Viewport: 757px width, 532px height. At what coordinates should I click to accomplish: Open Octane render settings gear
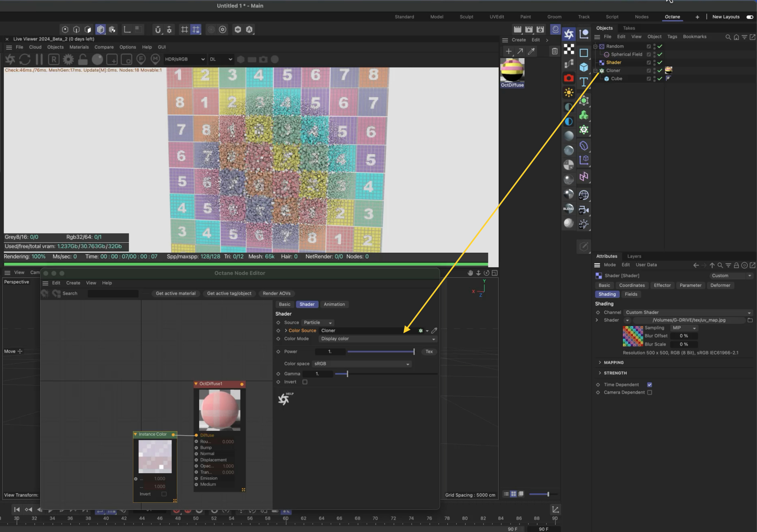coord(68,59)
